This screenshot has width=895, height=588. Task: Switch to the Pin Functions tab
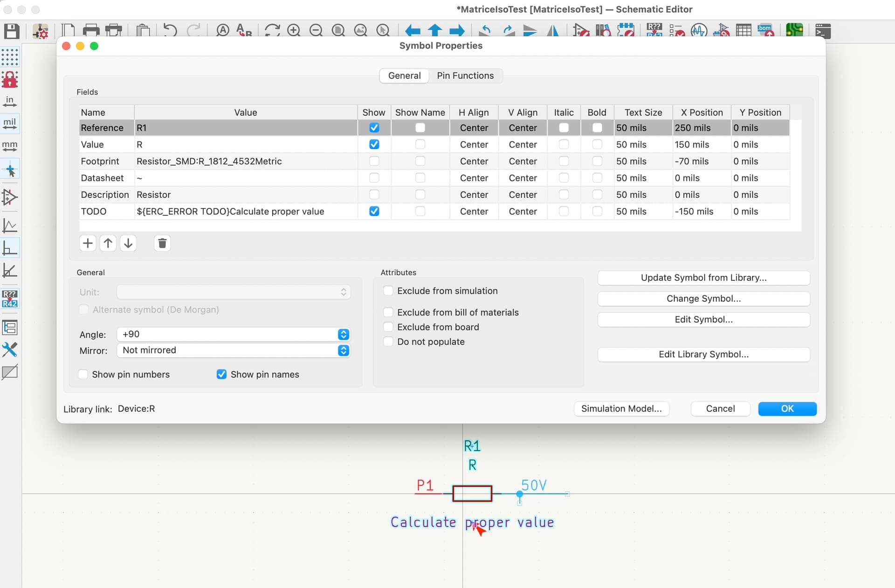click(x=465, y=75)
